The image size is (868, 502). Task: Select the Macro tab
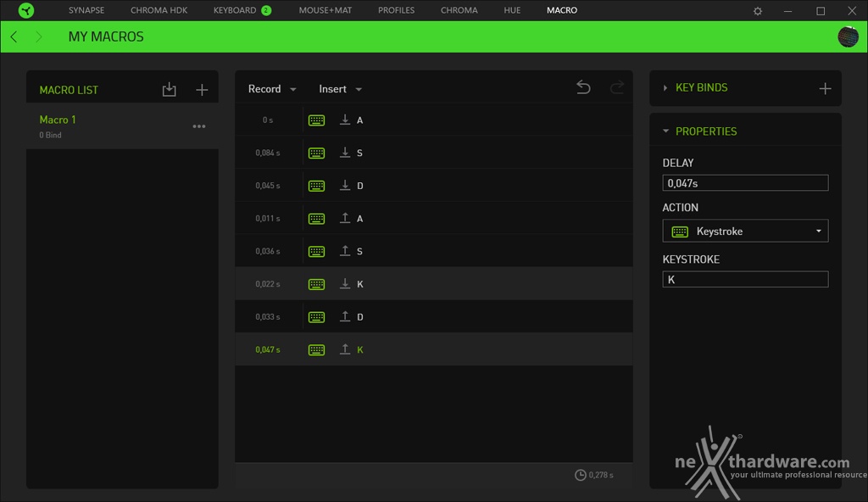pos(562,10)
